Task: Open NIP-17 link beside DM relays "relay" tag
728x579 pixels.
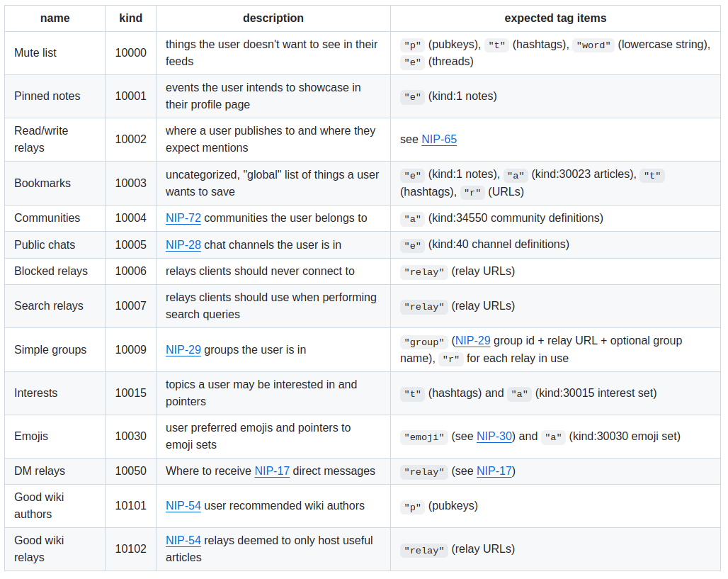Action: (494, 471)
